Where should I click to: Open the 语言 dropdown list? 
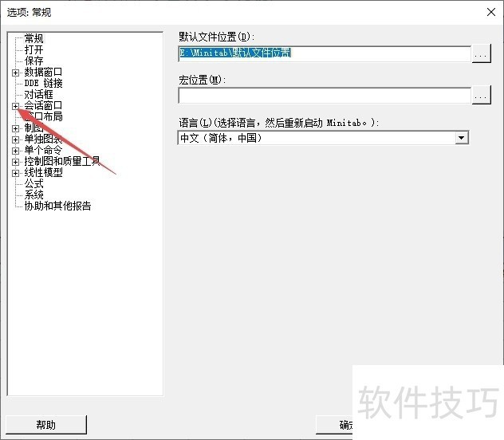tap(461, 138)
